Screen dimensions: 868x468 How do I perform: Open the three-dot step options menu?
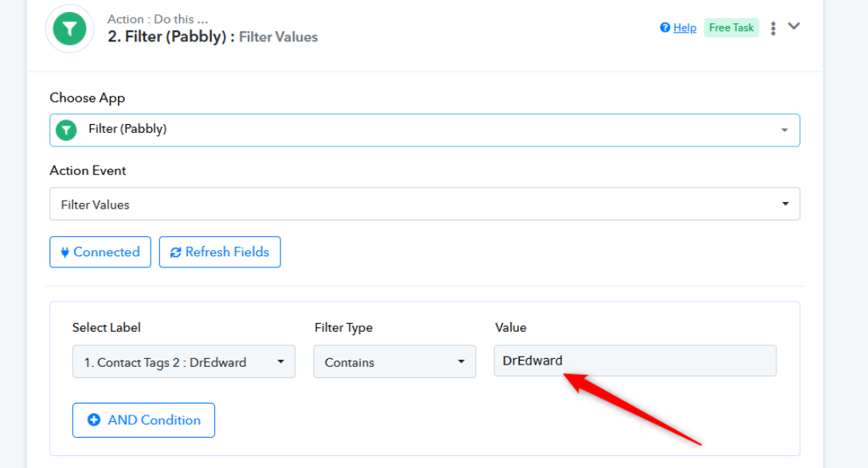click(772, 28)
